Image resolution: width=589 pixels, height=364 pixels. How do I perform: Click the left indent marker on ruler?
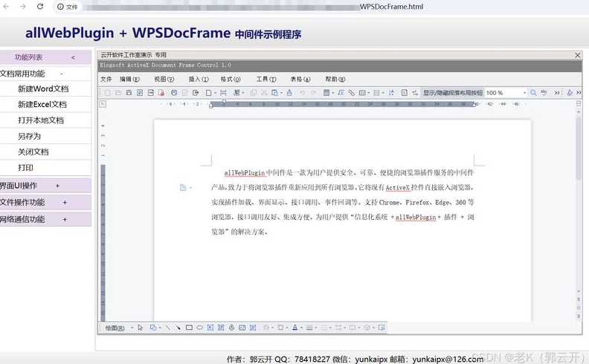point(210,105)
